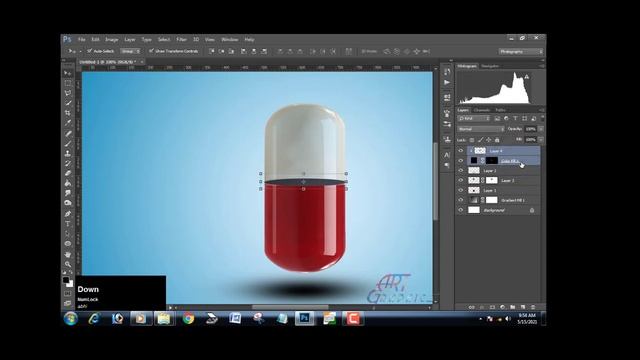Open the Auto-Select Group dropdown

tap(130, 51)
